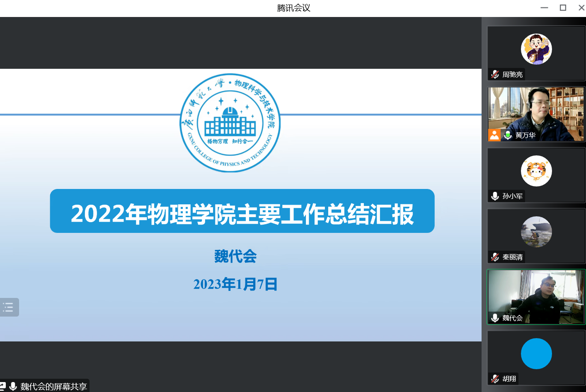Expand the list panel on the slide's left edge

tap(8, 307)
